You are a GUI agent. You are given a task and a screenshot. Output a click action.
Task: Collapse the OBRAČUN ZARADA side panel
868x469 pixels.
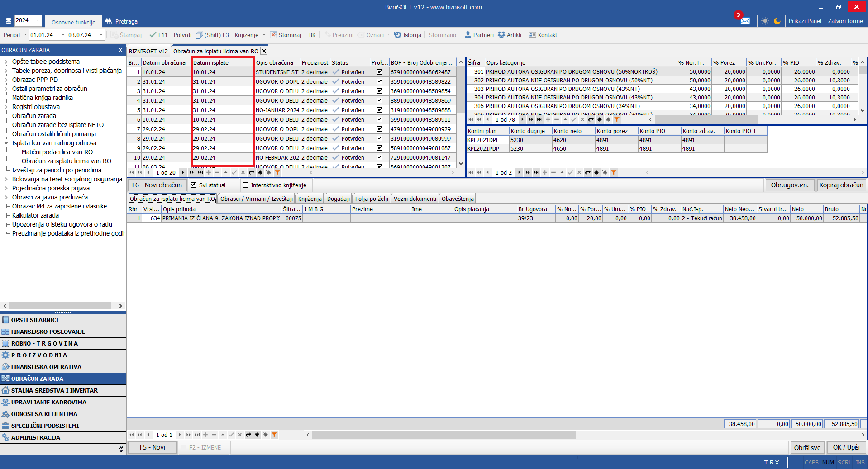[x=120, y=50]
